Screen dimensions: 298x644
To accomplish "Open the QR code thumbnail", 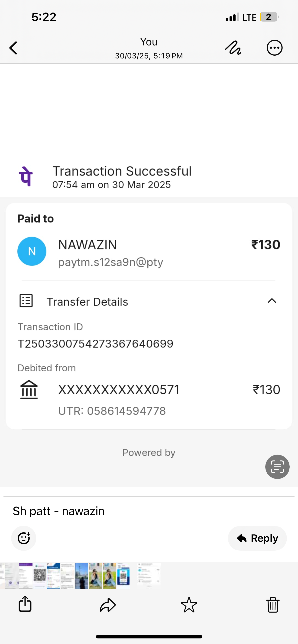I will (40, 576).
